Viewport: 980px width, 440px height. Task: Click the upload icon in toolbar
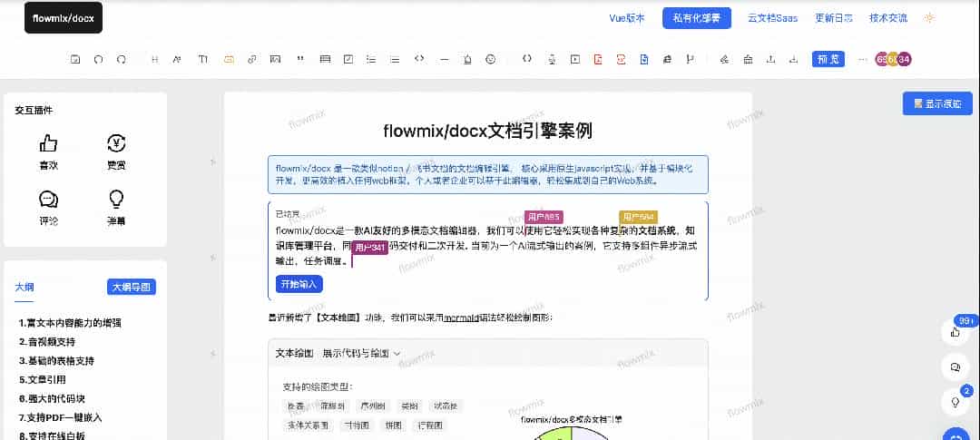(771, 59)
